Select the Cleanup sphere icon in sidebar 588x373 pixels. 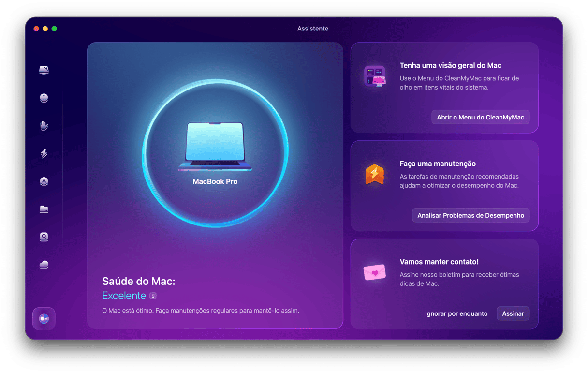[44, 98]
